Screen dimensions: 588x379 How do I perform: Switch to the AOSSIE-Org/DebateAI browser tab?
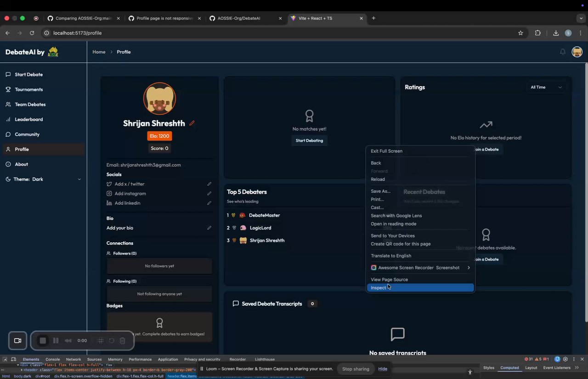point(245,18)
